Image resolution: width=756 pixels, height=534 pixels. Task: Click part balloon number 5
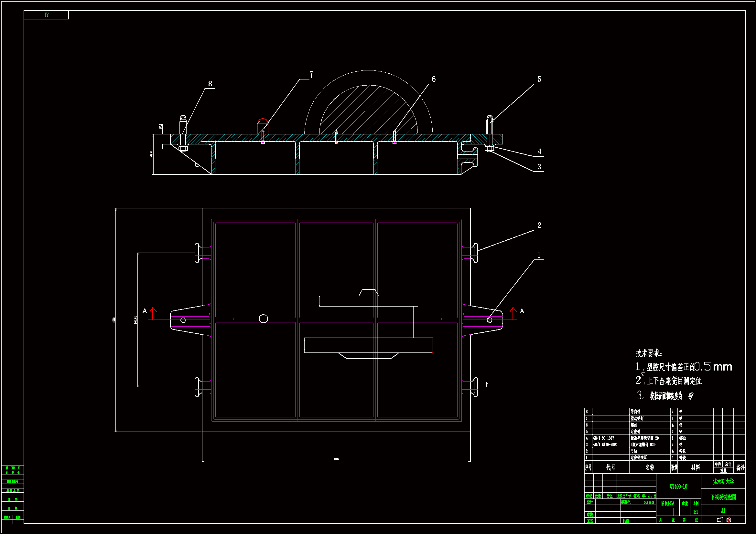[539, 79]
